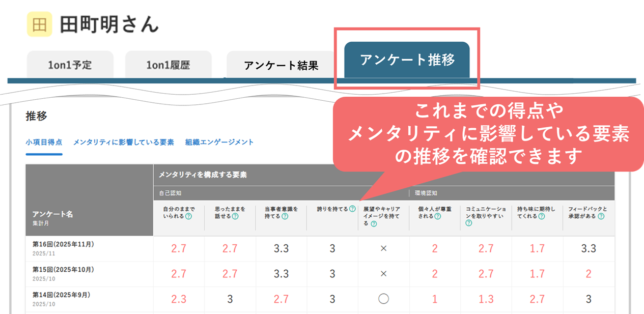Click 第16回 score 3.3 for フィードバックと承認がある
The height and width of the screenshot is (314, 644).
(x=589, y=248)
